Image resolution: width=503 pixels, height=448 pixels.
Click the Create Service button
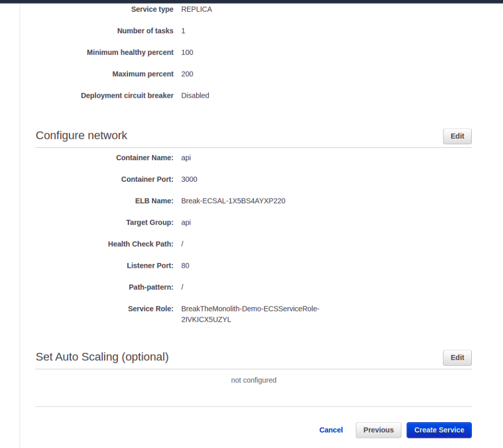pos(439,430)
